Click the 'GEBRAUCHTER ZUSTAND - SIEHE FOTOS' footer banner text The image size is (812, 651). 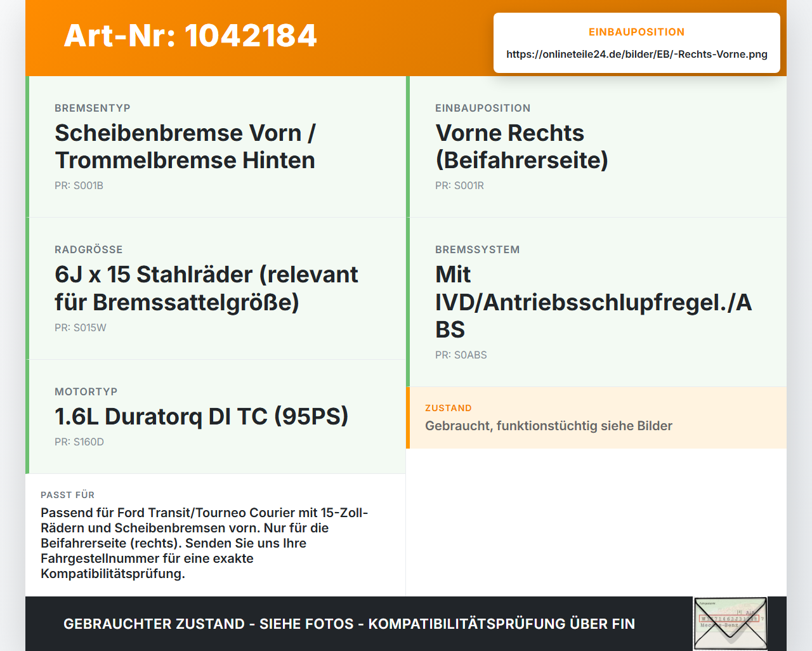click(350, 624)
